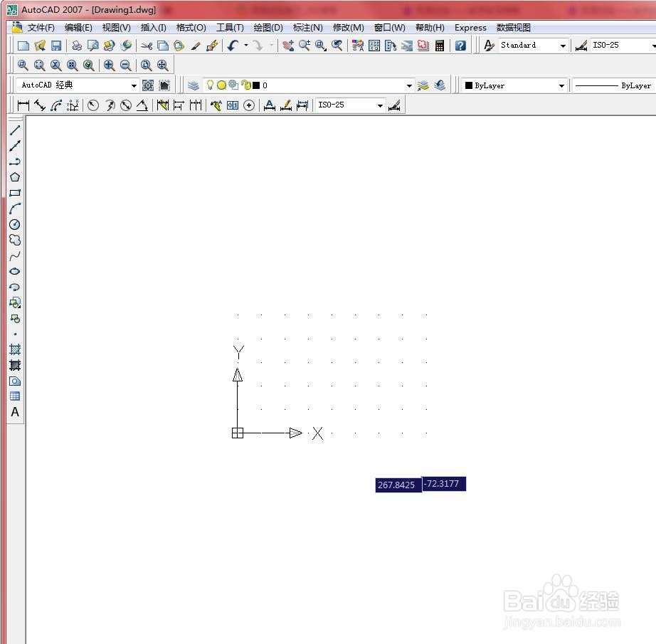Select the Multiline Text tool
The image size is (656, 644).
pyautogui.click(x=15, y=412)
